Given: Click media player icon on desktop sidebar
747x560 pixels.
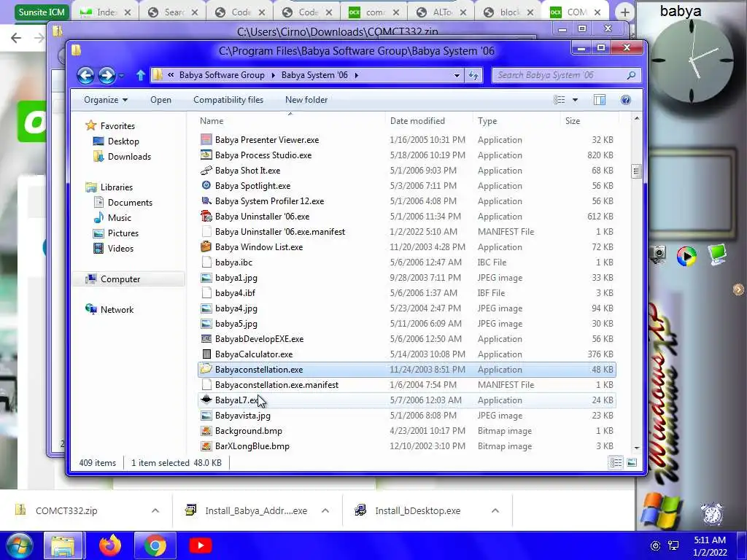Looking at the screenshot, I should (x=686, y=256).
